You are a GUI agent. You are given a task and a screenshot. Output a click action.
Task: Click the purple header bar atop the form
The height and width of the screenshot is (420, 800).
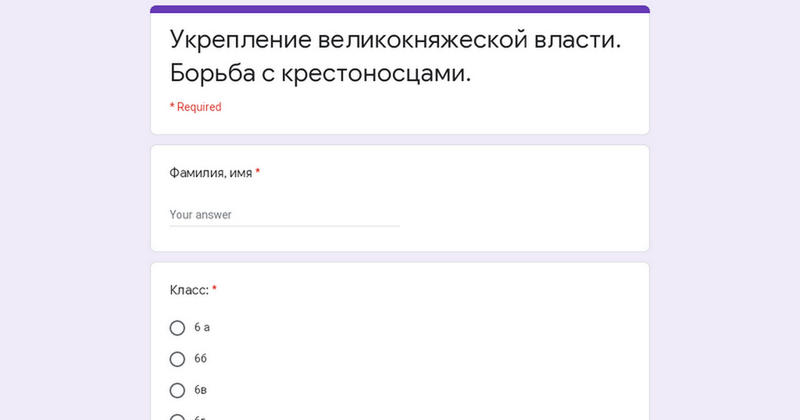(x=400, y=9)
